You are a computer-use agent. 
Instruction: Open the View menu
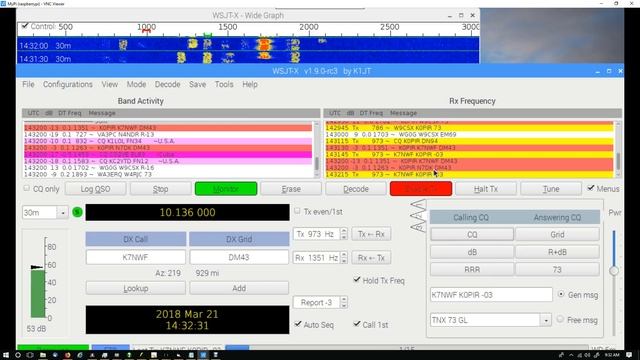(x=109, y=84)
